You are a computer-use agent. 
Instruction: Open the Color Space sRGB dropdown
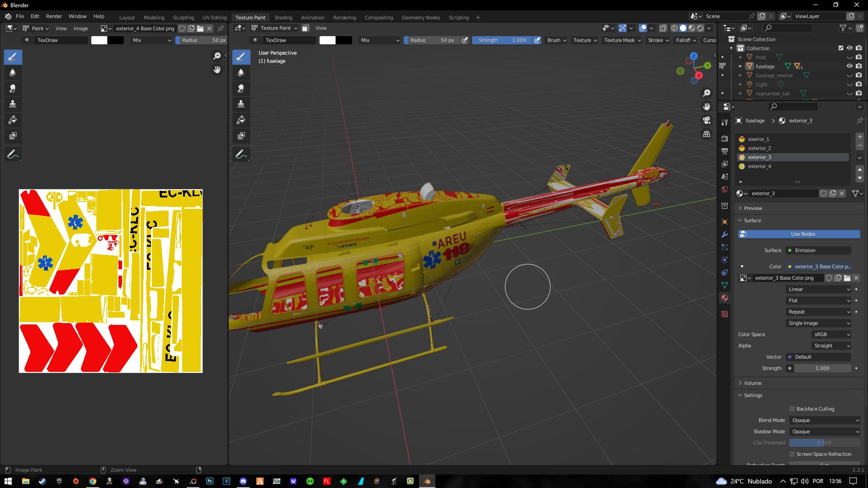832,334
